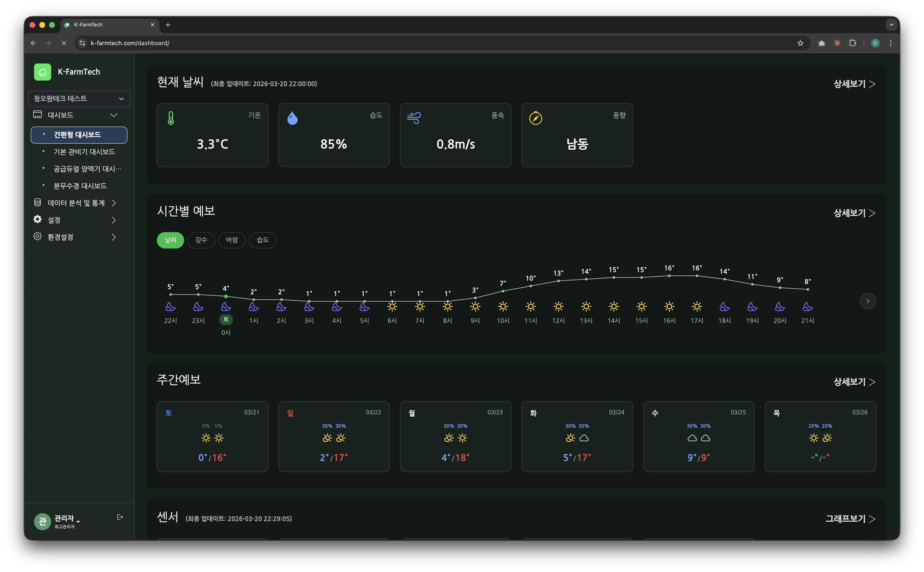Screen dimensions: 924x572
Task: Open 기본 관비기 대시보드 menu item
Action: point(84,152)
